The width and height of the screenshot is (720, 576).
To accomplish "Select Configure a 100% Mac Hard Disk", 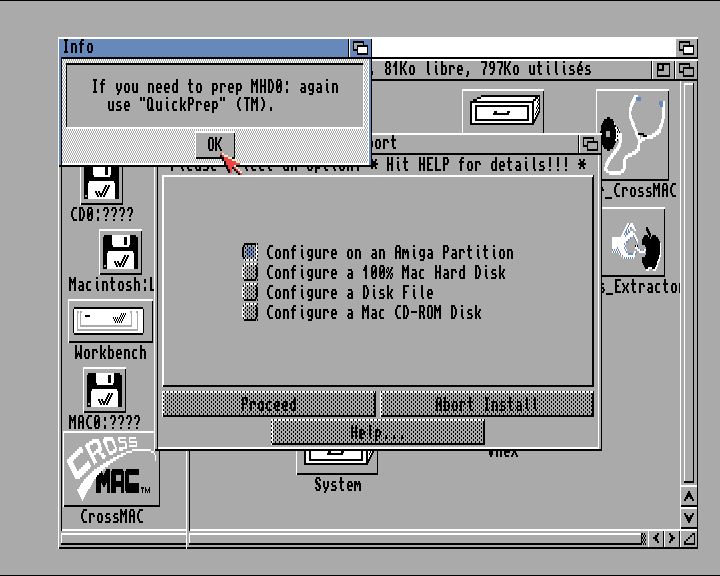I will tap(250, 273).
